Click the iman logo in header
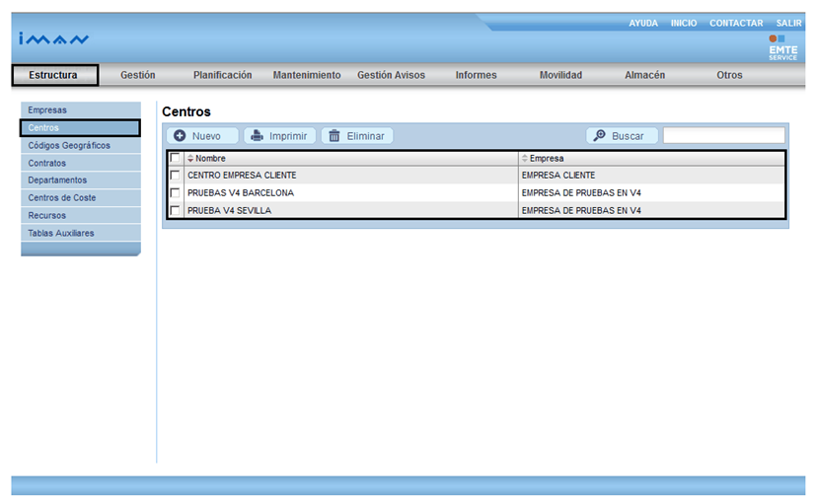This screenshot has width=816, height=504. (53, 40)
